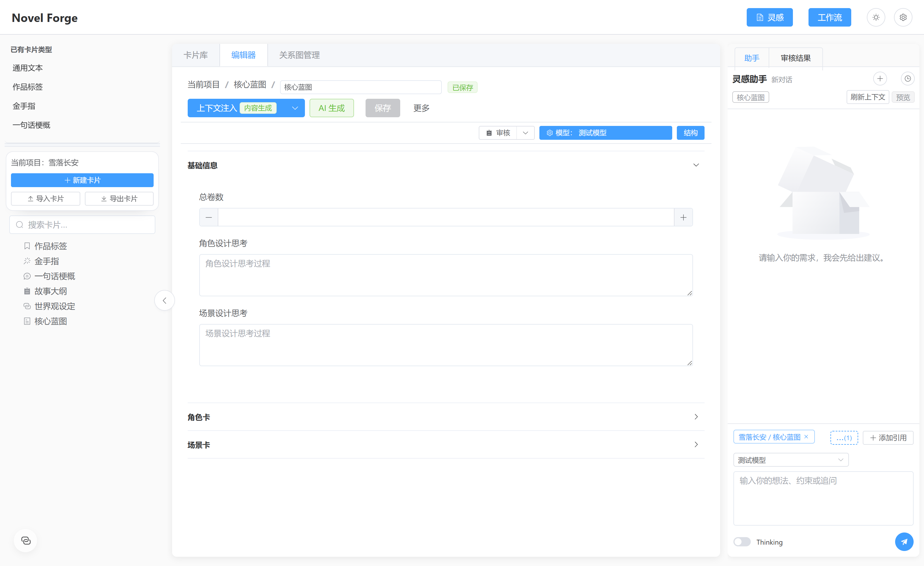This screenshot has height=566, width=924.
Task: Toggle the Thinking switch
Action: 742,542
